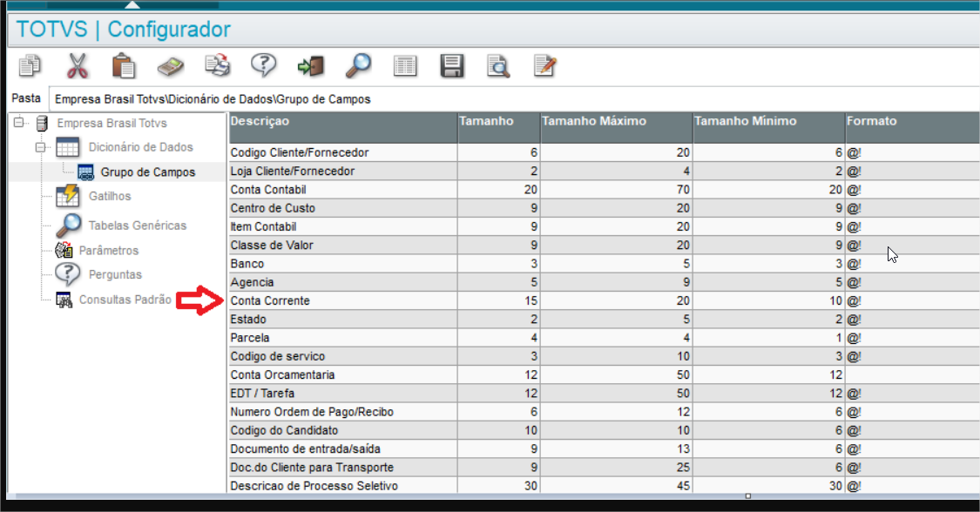Select the Conta Corrente row
The image size is (980, 512).
605,300
